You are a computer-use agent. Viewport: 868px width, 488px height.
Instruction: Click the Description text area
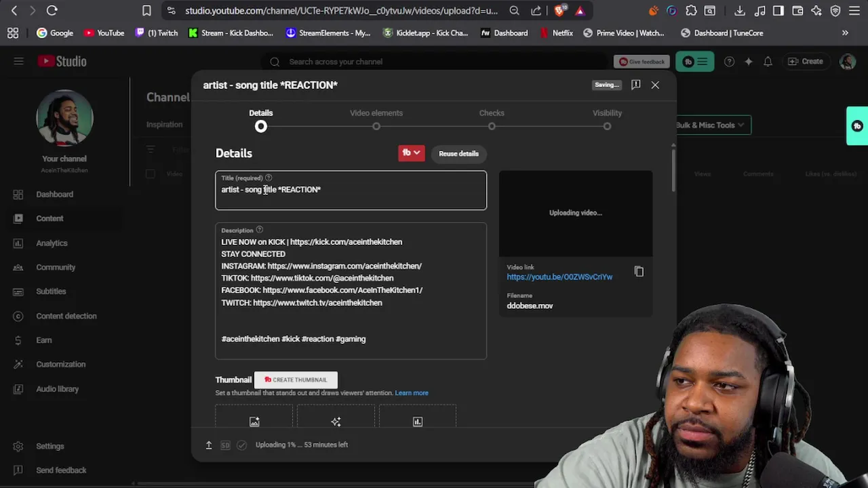pyautogui.click(x=351, y=291)
